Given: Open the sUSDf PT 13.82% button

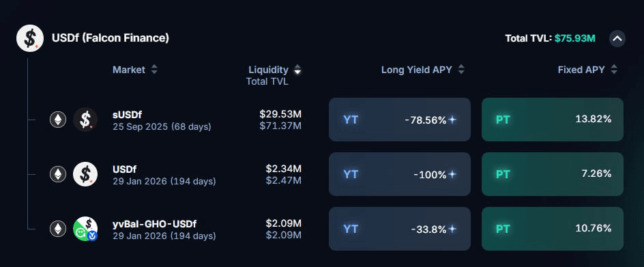Looking at the screenshot, I should click(553, 120).
